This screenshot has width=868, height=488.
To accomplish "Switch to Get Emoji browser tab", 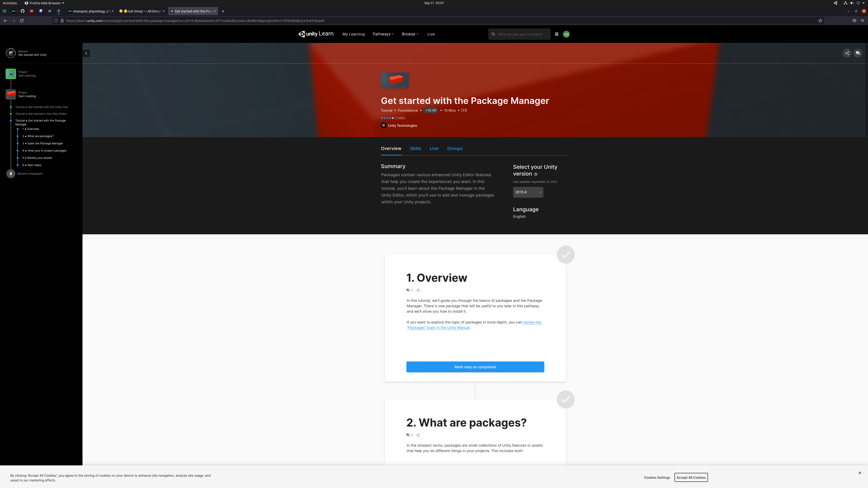I will pos(142,11).
